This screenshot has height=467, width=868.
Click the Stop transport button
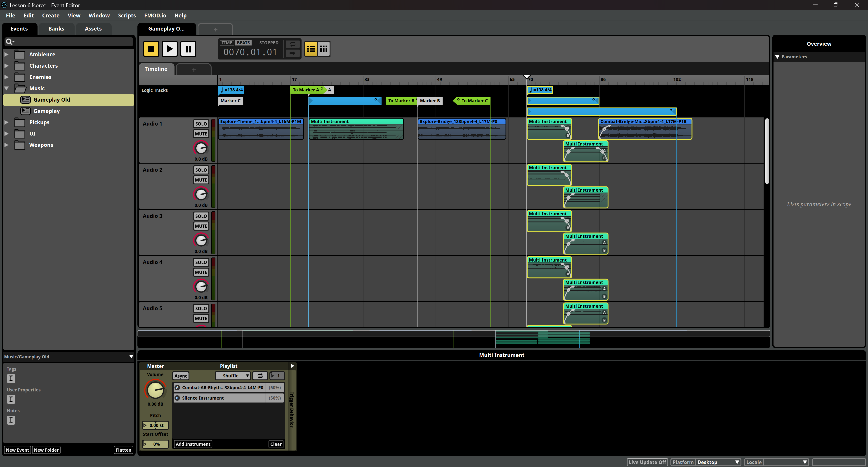pos(151,49)
